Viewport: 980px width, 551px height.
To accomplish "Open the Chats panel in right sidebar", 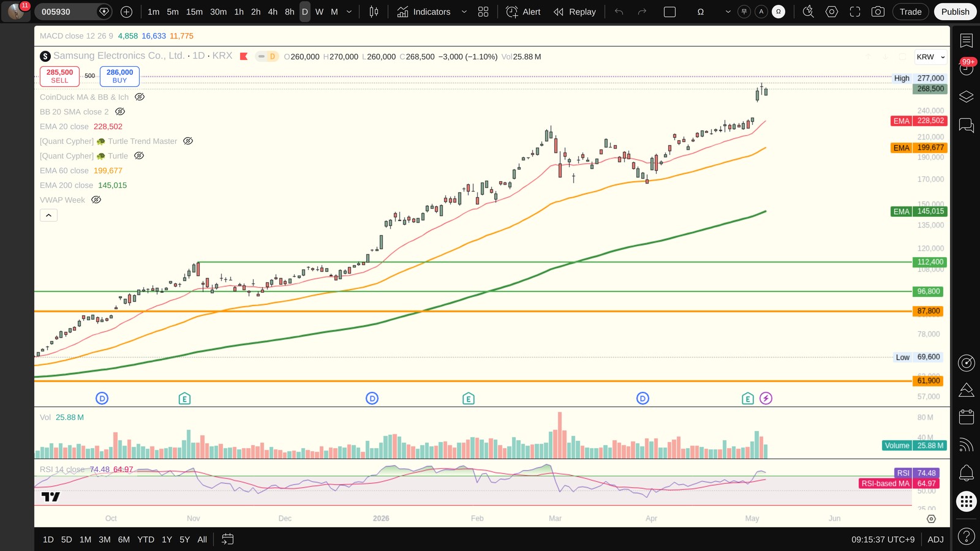I will click(966, 125).
